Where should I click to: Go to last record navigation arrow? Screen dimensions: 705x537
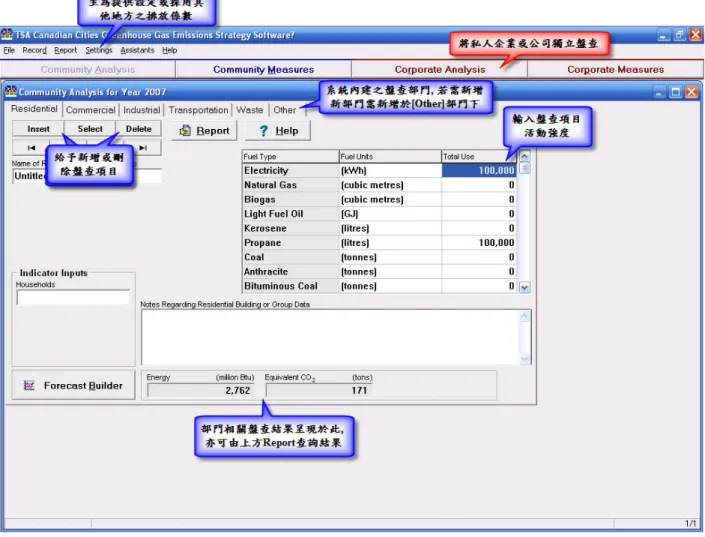143,148
